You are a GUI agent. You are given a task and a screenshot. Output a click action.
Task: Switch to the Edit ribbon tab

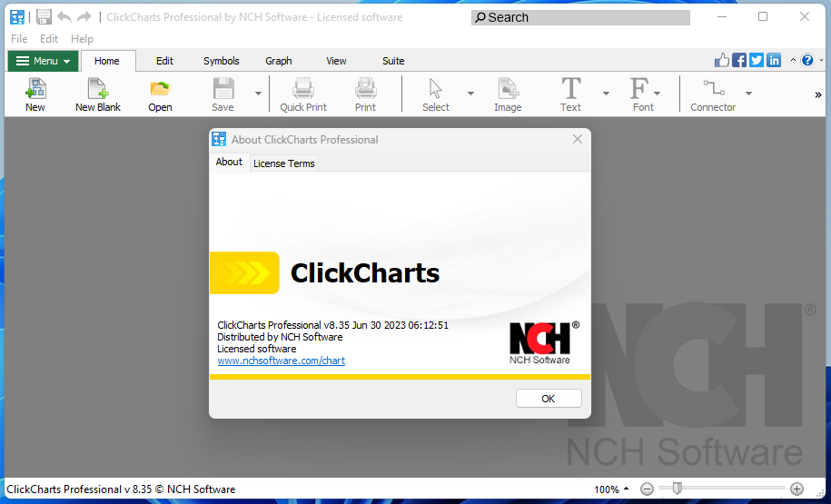click(164, 61)
